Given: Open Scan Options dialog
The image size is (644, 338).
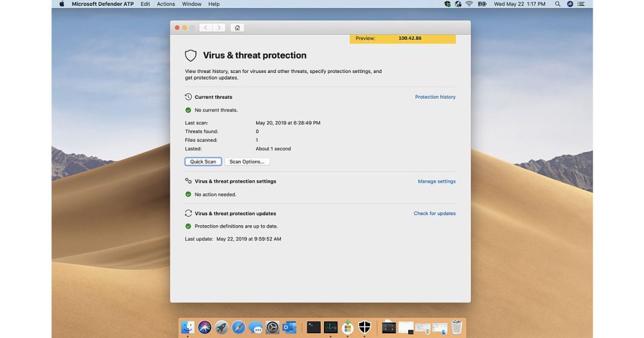Looking at the screenshot, I should [x=247, y=161].
